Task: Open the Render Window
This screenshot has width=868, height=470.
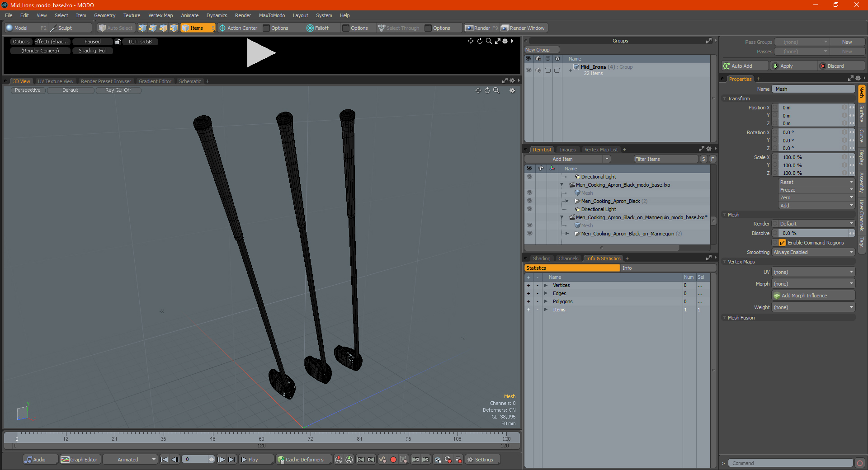Action: [524, 28]
